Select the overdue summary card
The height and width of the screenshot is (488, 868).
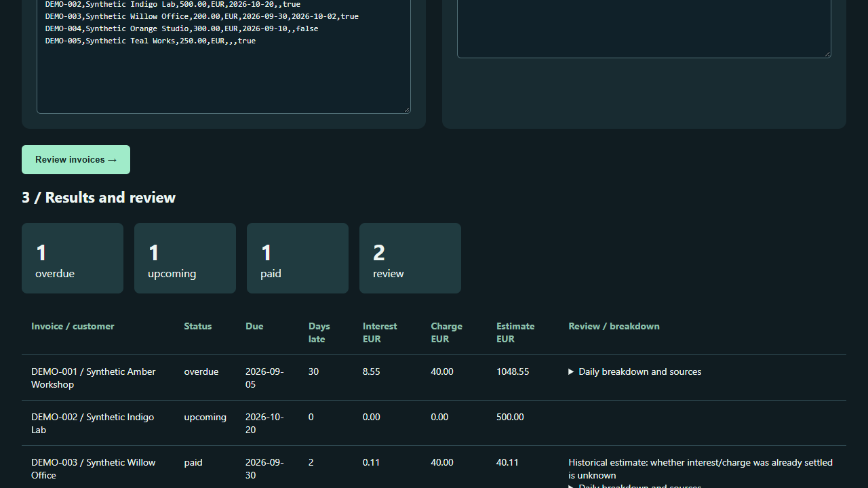tap(73, 258)
